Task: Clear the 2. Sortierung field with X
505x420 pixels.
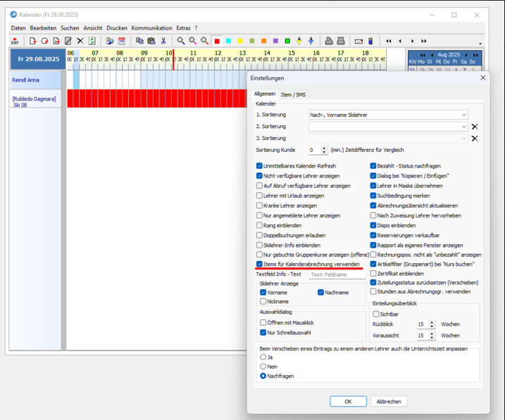Action: 475,127
